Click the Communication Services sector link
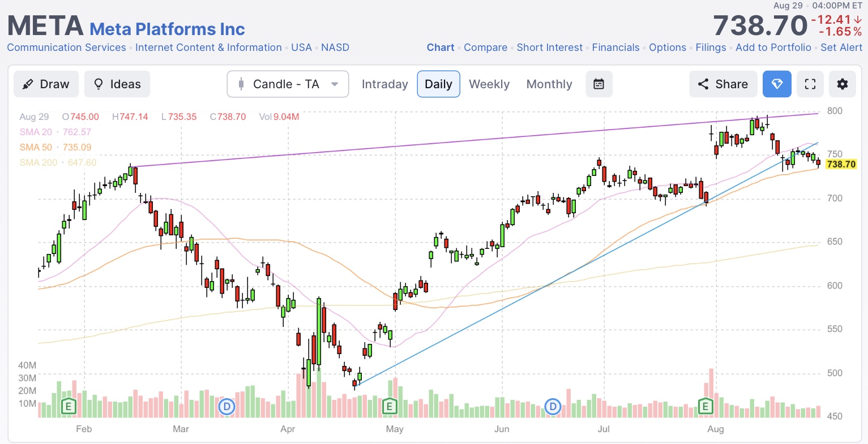This screenshot has height=444, width=868. [x=67, y=48]
